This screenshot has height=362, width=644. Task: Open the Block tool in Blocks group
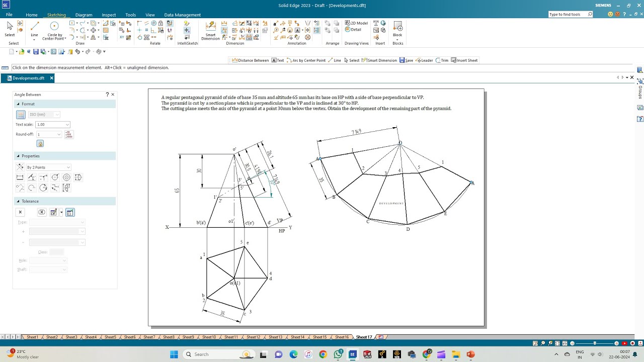point(397,28)
